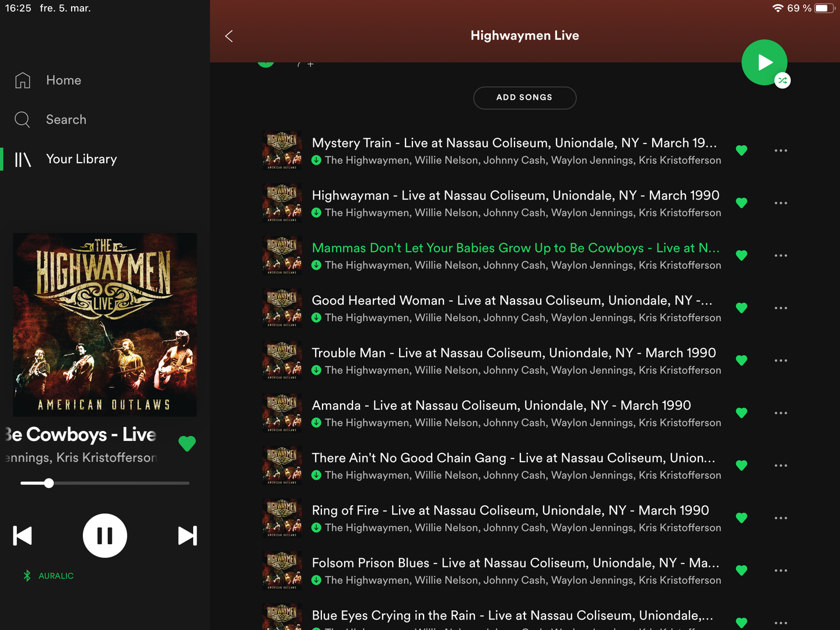Tap the battery indicator in status bar
The image size is (840, 630).
pyautogui.click(x=825, y=8)
